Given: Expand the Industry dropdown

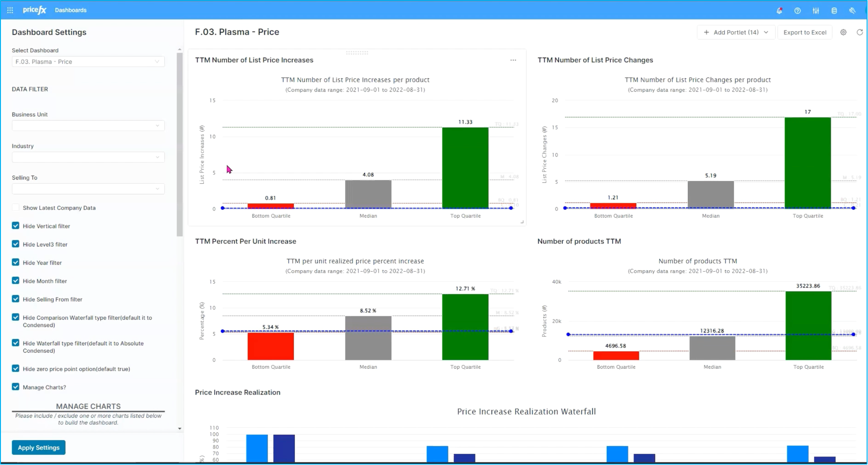Looking at the screenshot, I should tap(88, 157).
